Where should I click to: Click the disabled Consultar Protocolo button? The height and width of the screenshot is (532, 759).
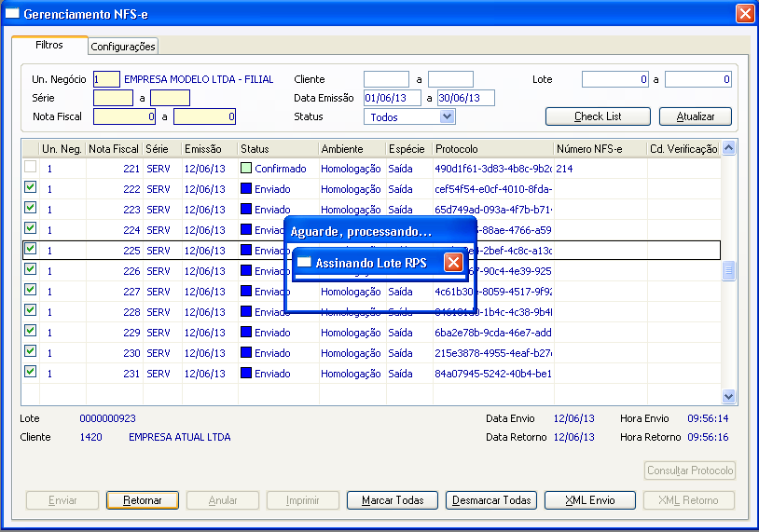coord(690,471)
